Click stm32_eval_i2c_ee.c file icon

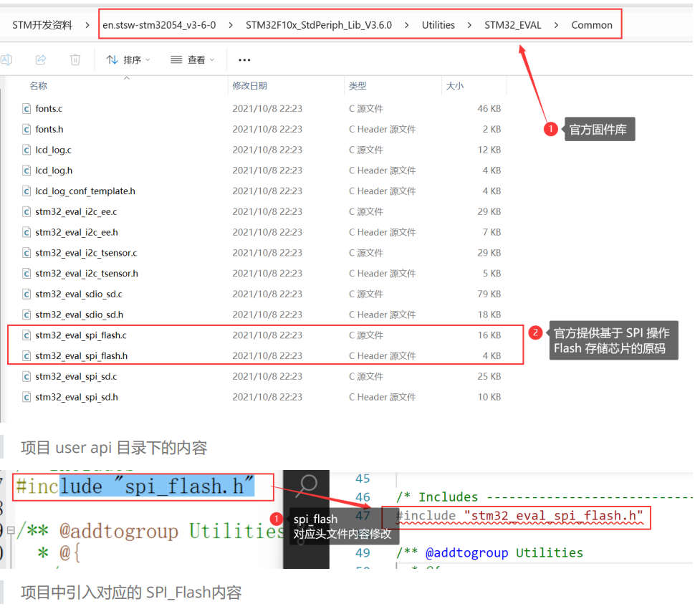click(x=27, y=211)
